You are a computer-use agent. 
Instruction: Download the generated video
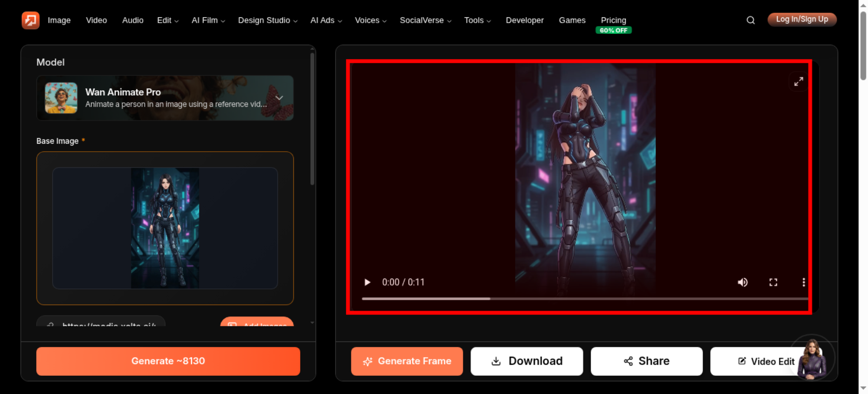526,361
